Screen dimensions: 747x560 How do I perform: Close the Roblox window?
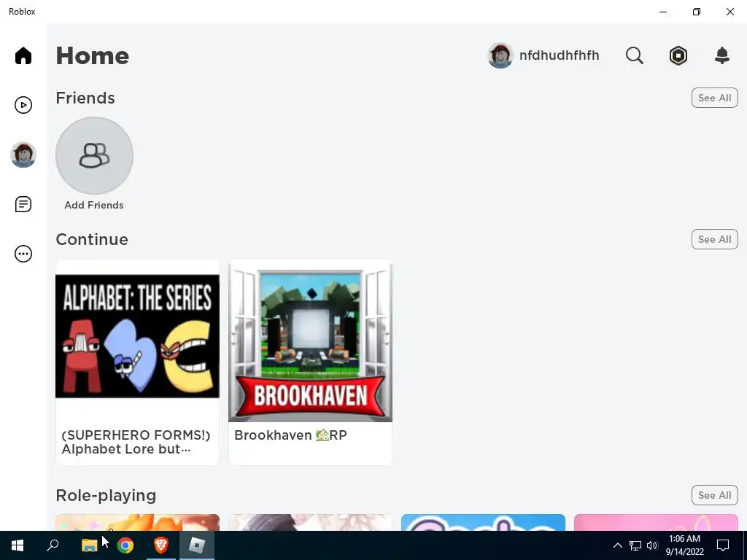(729, 12)
